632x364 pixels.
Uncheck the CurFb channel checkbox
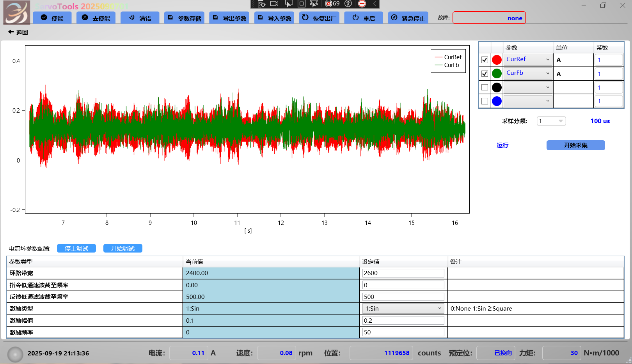tap(485, 74)
